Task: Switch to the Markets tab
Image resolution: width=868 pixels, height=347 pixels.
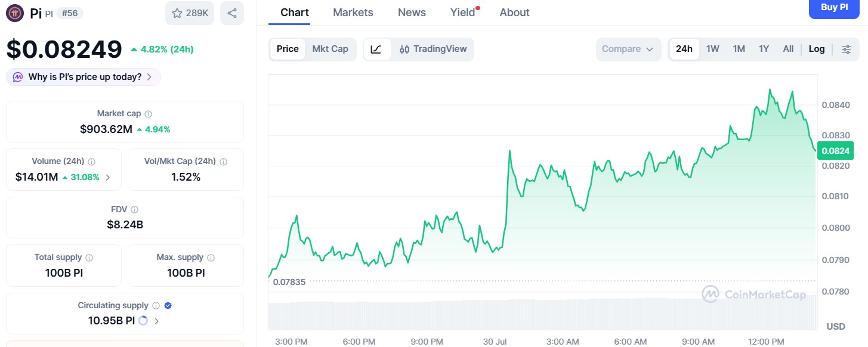Action: (x=353, y=13)
